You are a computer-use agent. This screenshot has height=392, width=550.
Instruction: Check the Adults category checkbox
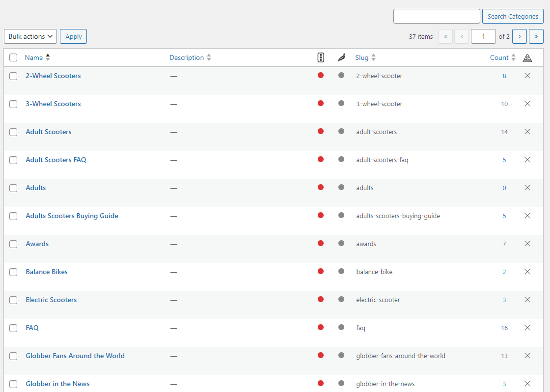point(13,188)
